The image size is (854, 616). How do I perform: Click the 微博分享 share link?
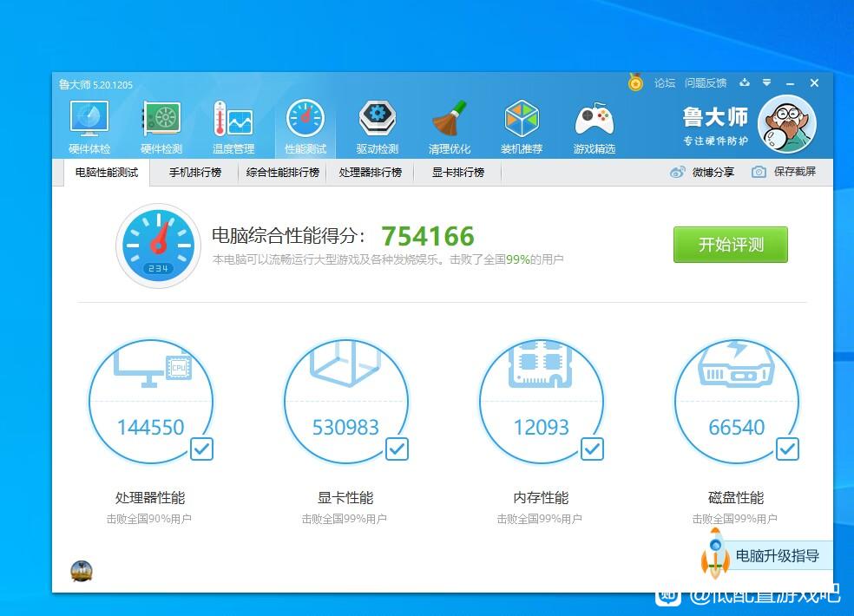pos(713,172)
